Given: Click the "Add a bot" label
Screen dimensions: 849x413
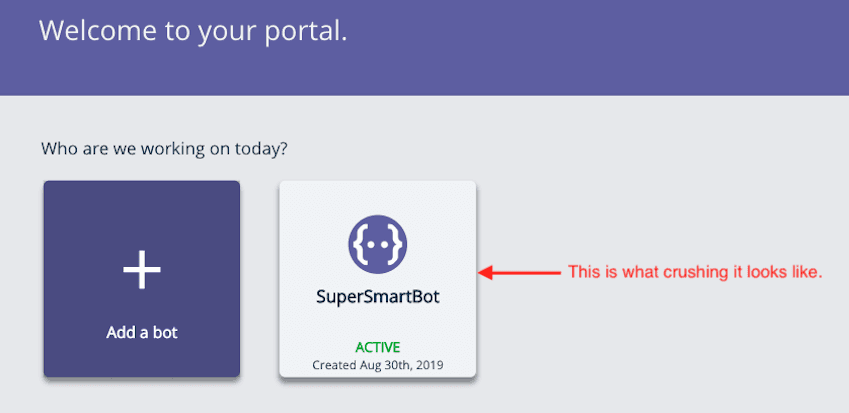Looking at the screenshot, I should pyautogui.click(x=141, y=332).
